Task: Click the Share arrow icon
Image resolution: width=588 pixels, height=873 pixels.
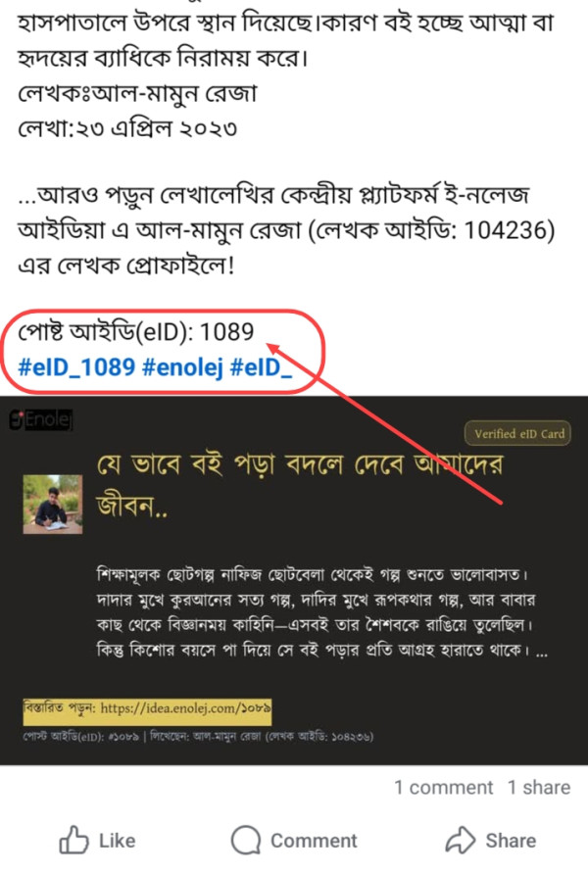Action: 460,840
